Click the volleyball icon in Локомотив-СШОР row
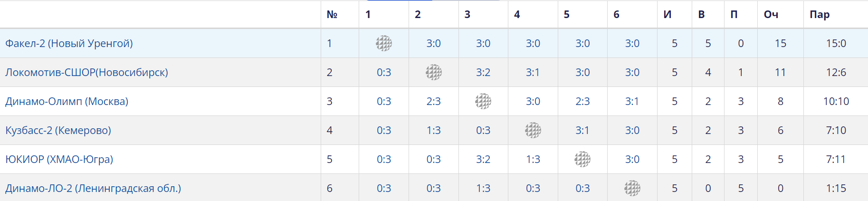 coord(434,72)
